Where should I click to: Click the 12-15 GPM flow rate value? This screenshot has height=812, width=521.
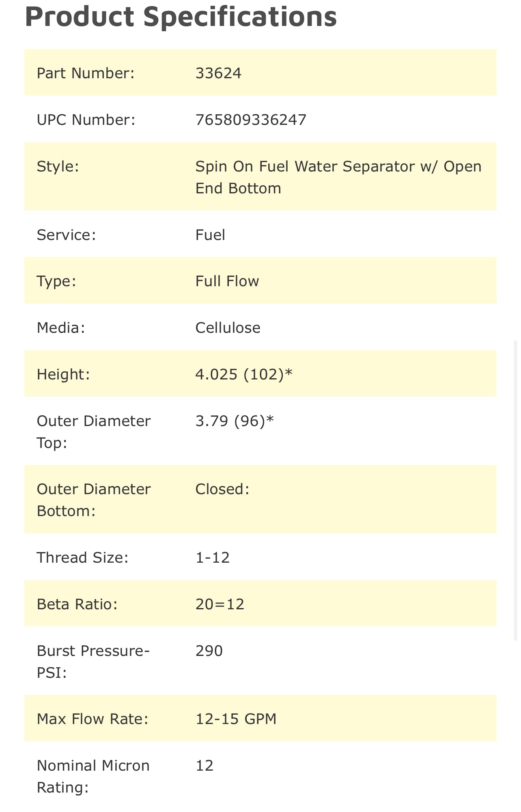[236, 719]
